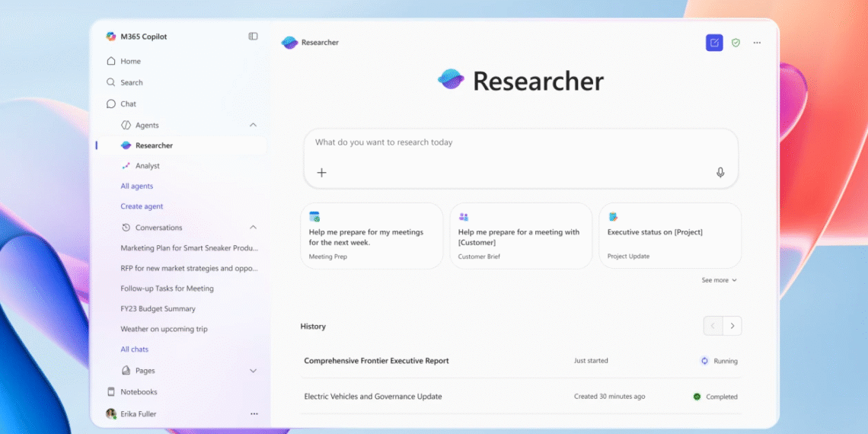Go to Home in the sidebar

pyautogui.click(x=130, y=61)
